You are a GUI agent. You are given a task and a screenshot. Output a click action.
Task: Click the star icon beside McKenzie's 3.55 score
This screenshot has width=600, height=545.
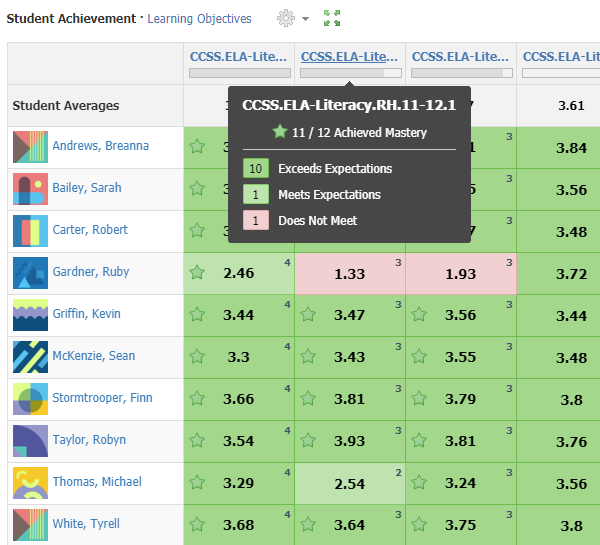[420, 357]
